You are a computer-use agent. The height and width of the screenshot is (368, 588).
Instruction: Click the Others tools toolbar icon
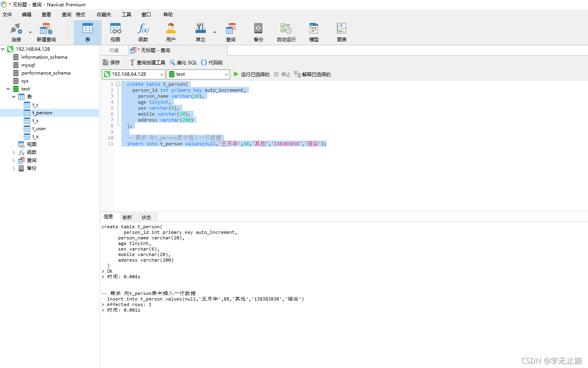(201, 32)
